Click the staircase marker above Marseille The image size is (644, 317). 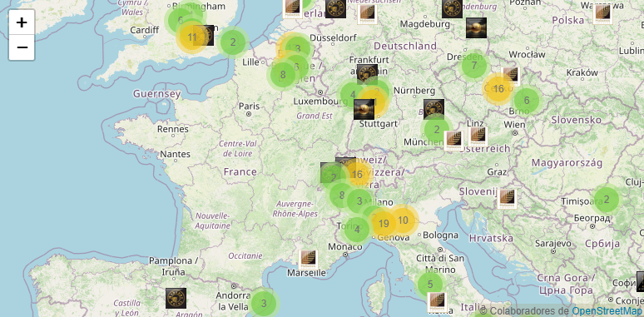pos(308,260)
